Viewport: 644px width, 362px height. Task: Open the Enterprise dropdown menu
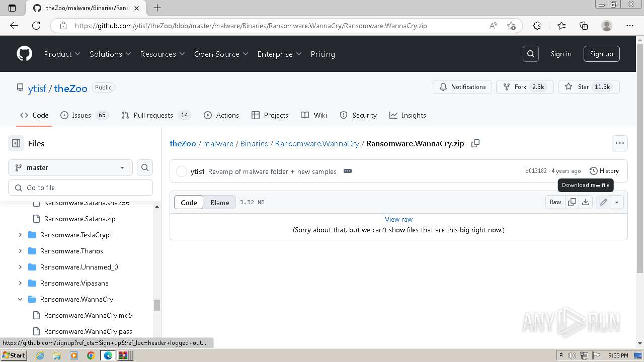[279, 54]
